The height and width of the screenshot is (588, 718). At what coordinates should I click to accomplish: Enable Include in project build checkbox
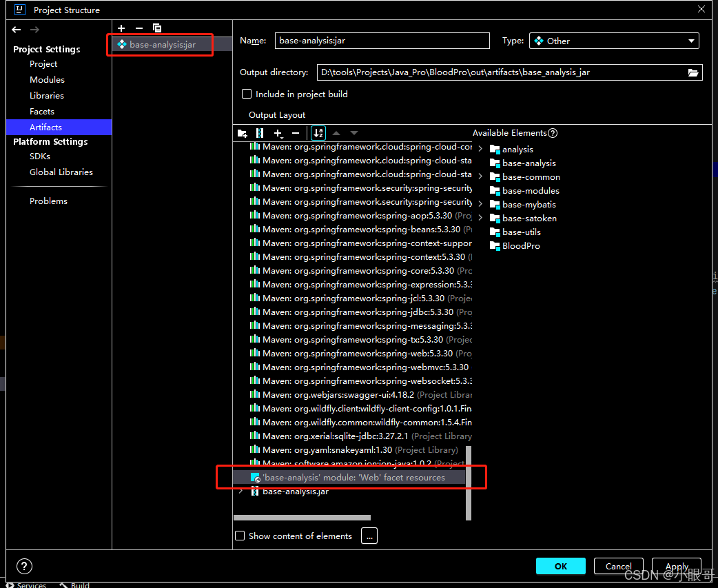247,94
